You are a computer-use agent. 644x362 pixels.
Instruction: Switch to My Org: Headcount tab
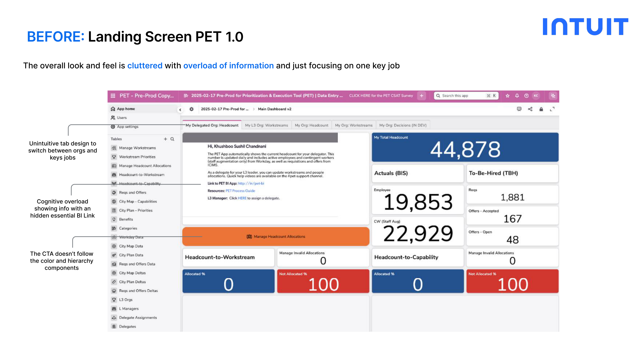tap(311, 125)
